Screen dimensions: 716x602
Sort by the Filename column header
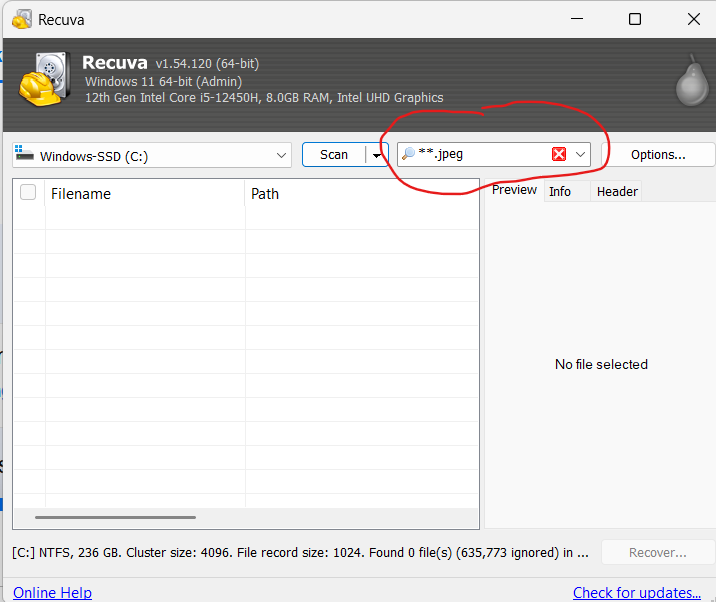[x=144, y=194]
